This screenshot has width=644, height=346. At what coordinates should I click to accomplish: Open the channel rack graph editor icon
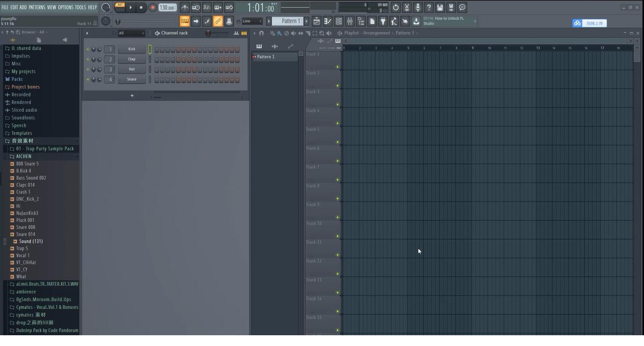pos(236,33)
